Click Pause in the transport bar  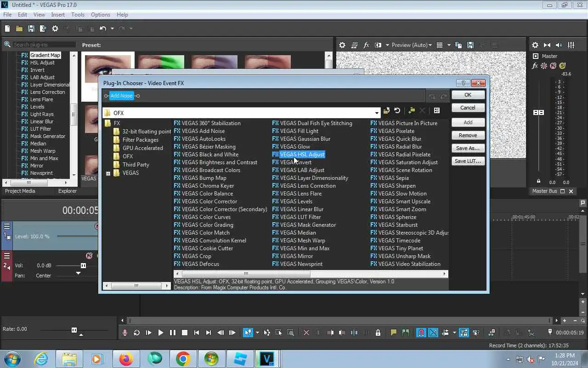tap(173, 333)
